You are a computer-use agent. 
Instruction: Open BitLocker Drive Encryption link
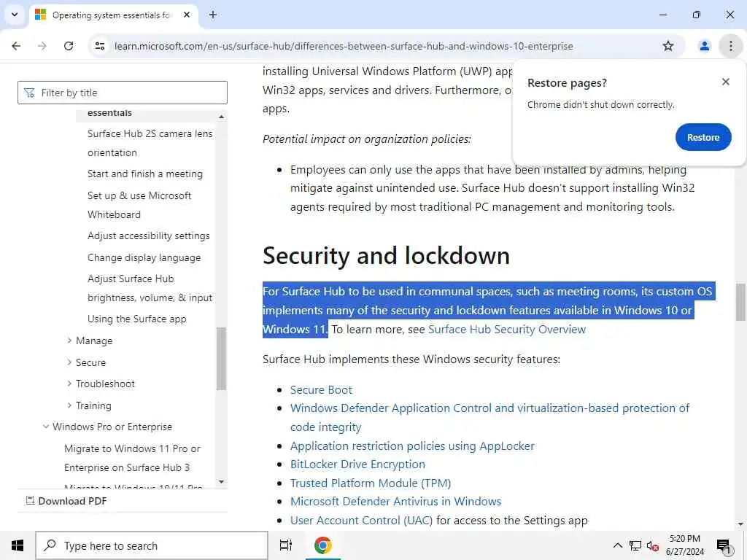click(357, 464)
